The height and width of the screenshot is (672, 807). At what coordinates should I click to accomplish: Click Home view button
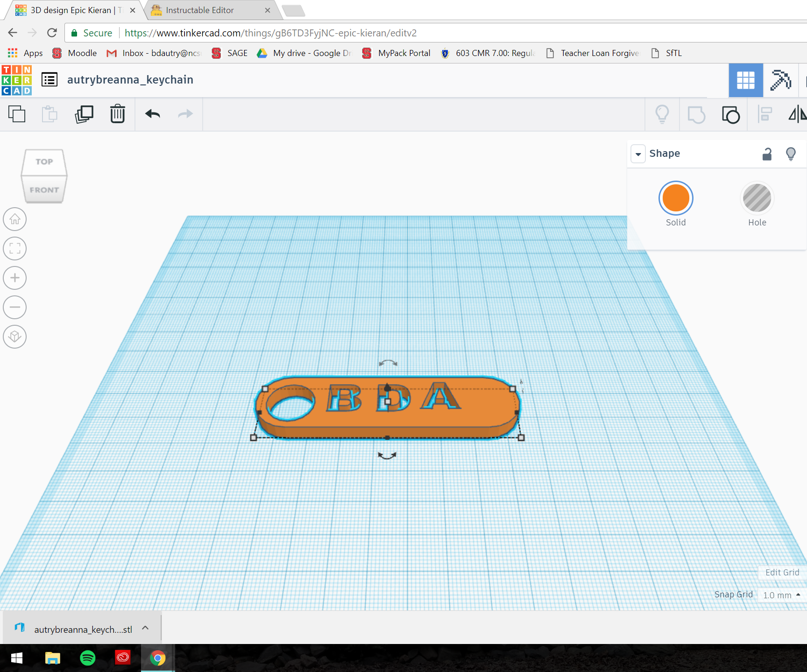pyautogui.click(x=15, y=219)
